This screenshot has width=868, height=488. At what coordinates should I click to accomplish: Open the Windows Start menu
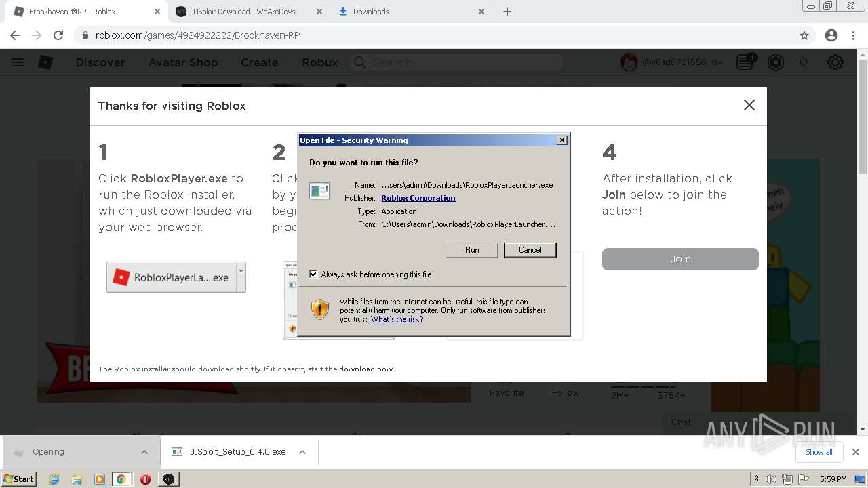19,479
